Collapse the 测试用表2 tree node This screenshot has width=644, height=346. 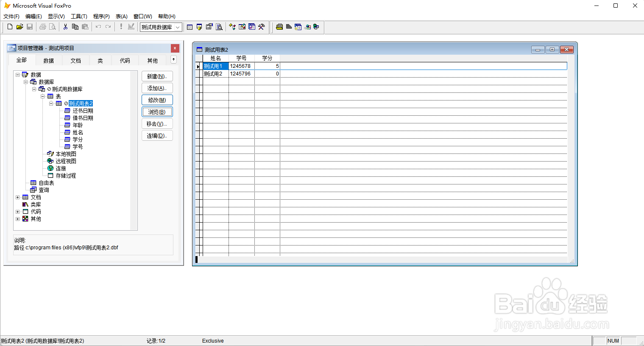[x=51, y=103]
